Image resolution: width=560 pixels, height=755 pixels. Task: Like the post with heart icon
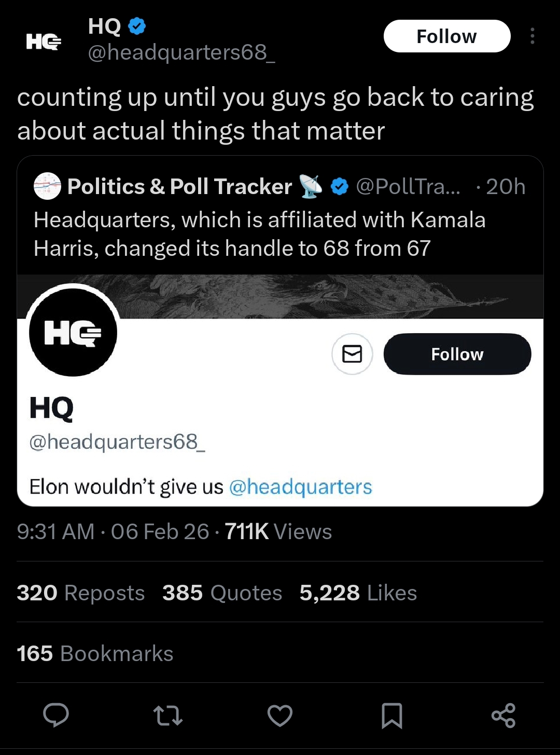pyautogui.click(x=280, y=715)
